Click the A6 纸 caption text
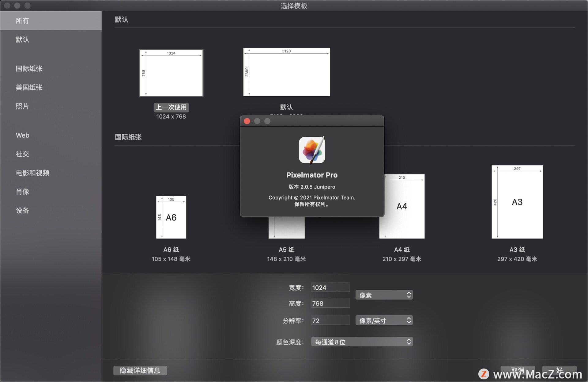The image size is (588, 382). point(171,250)
